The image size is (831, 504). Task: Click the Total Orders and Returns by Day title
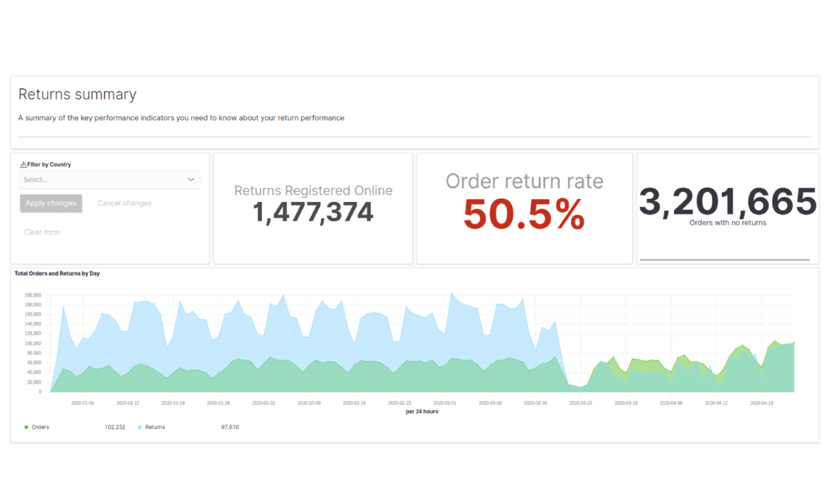tap(57, 274)
